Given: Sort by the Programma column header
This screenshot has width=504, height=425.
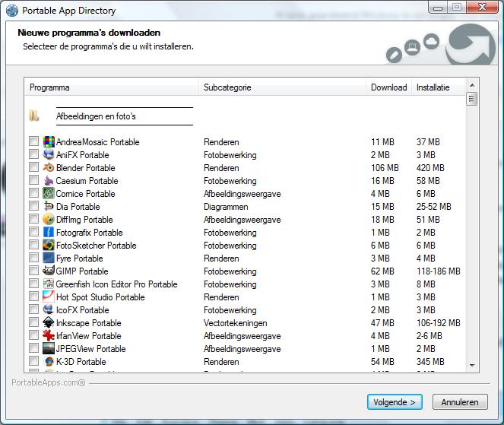Looking at the screenshot, I should (x=112, y=87).
